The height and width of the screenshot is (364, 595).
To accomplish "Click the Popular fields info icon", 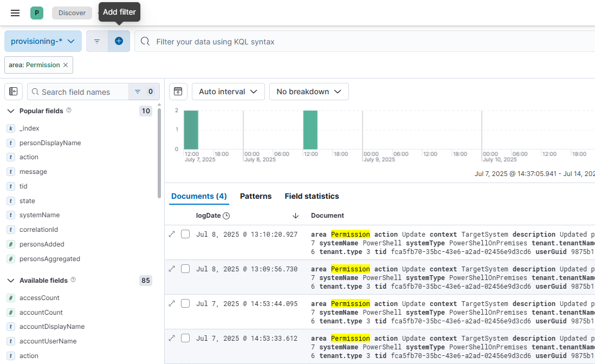I will tap(69, 110).
